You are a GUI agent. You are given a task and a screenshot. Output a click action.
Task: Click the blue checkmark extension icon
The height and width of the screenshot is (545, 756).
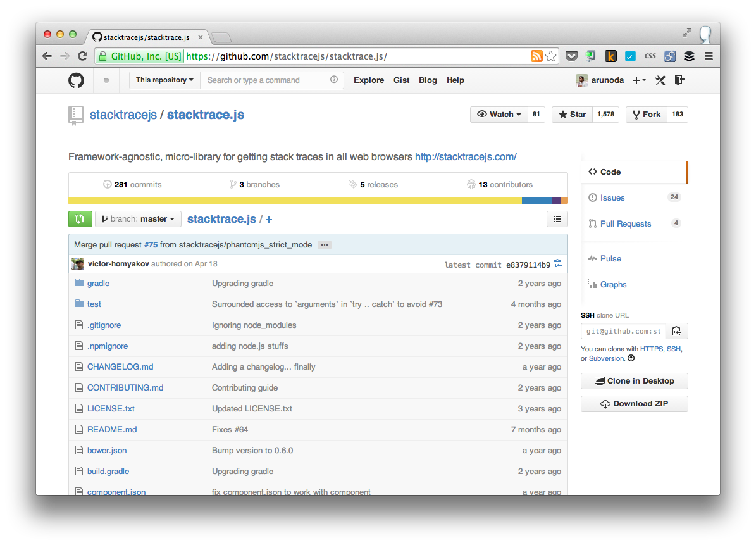(629, 56)
